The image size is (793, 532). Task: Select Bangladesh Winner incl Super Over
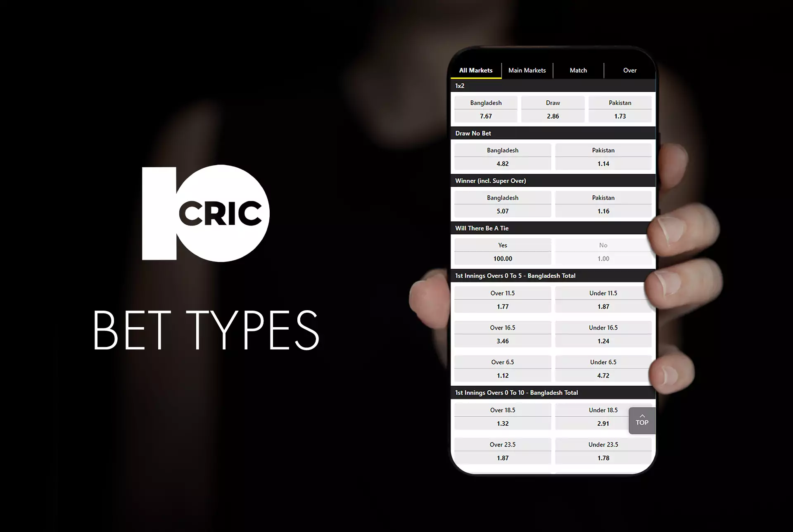point(503,204)
